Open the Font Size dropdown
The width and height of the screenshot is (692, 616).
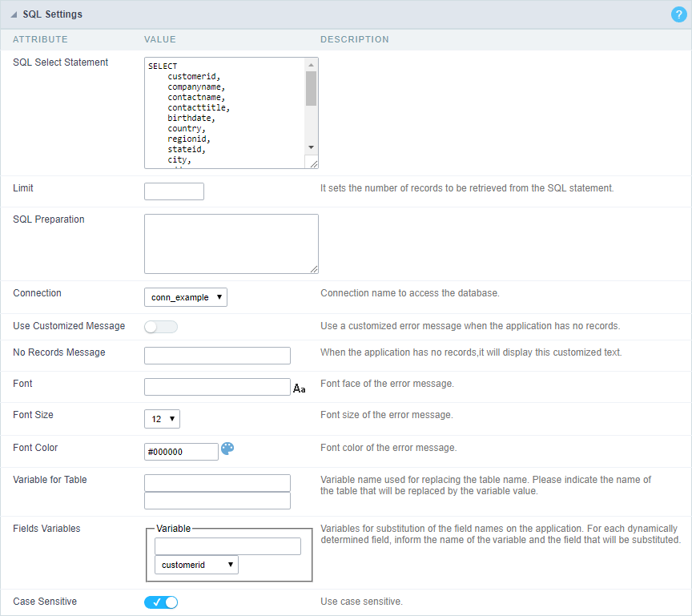[162, 418]
